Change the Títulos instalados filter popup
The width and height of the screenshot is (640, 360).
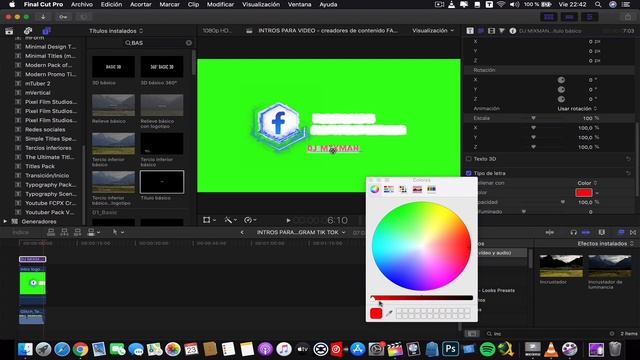point(116,31)
